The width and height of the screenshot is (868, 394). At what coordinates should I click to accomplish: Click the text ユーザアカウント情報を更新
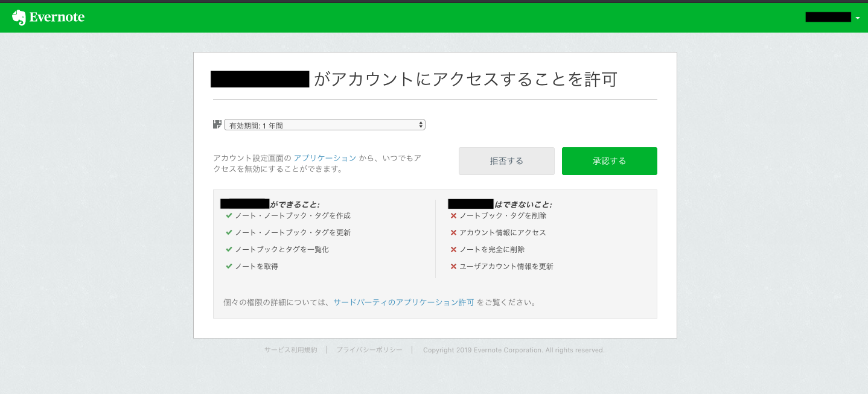pyautogui.click(x=506, y=266)
